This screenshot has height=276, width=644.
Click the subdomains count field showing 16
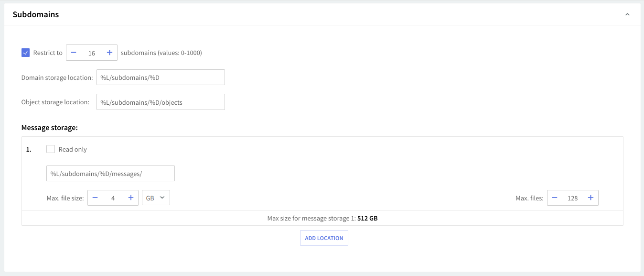pyautogui.click(x=92, y=53)
